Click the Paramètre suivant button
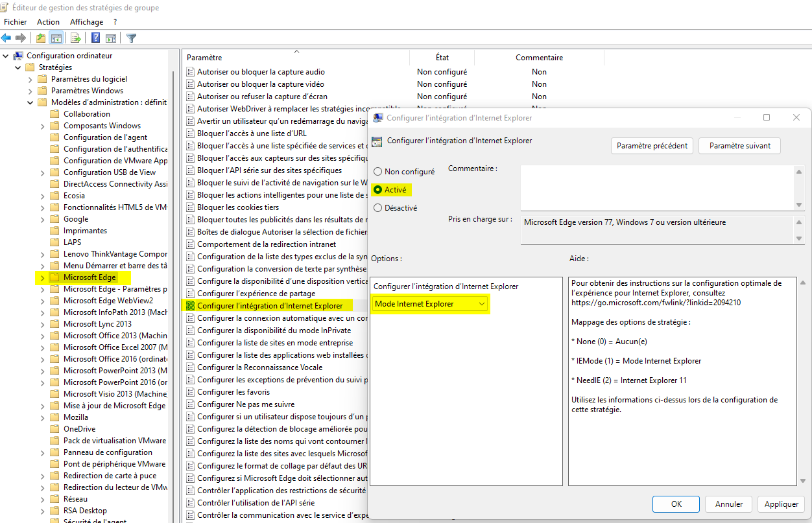Viewport: 812px width, 523px height. point(740,146)
